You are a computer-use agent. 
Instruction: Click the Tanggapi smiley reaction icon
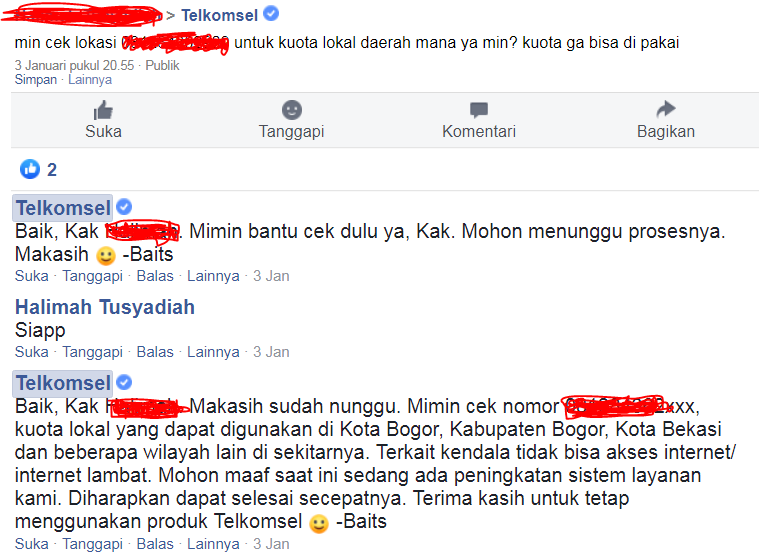(x=292, y=110)
